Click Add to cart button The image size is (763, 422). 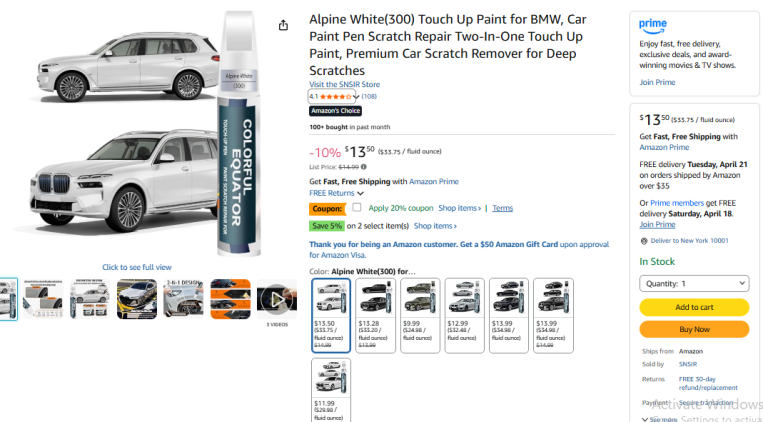pyautogui.click(x=694, y=307)
